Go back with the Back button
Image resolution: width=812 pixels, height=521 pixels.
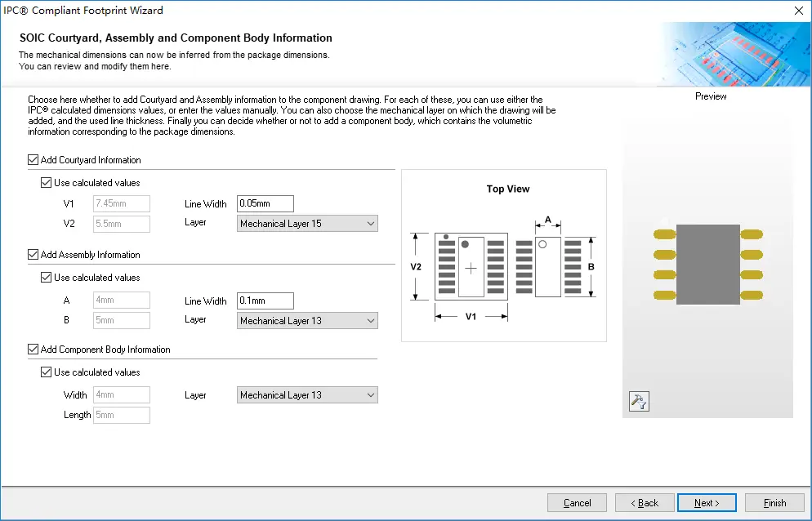click(645, 503)
